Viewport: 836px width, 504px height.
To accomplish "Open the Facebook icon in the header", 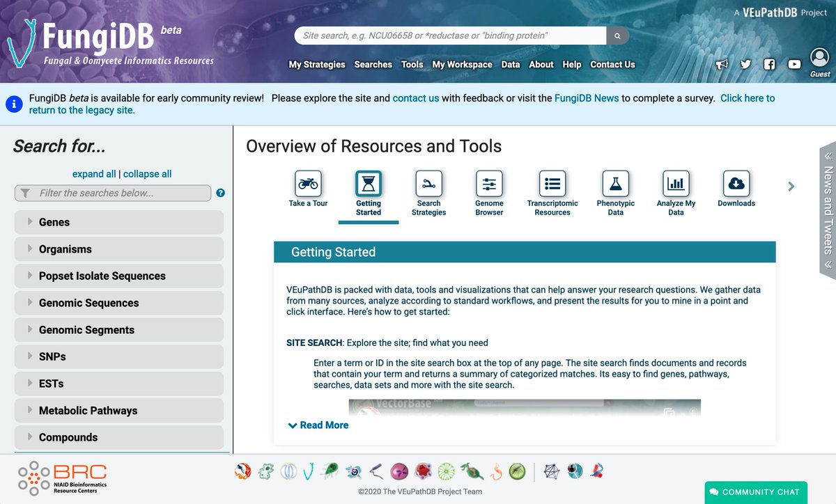I will [769, 64].
